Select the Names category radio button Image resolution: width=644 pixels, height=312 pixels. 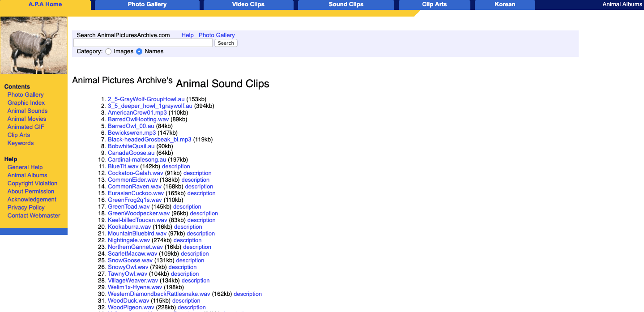coord(139,51)
